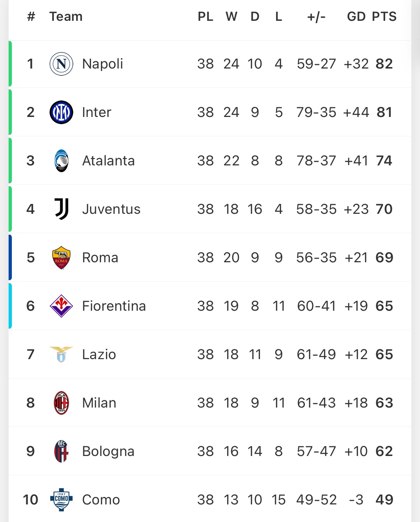Select Como team name in row 10

click(101, 499)
